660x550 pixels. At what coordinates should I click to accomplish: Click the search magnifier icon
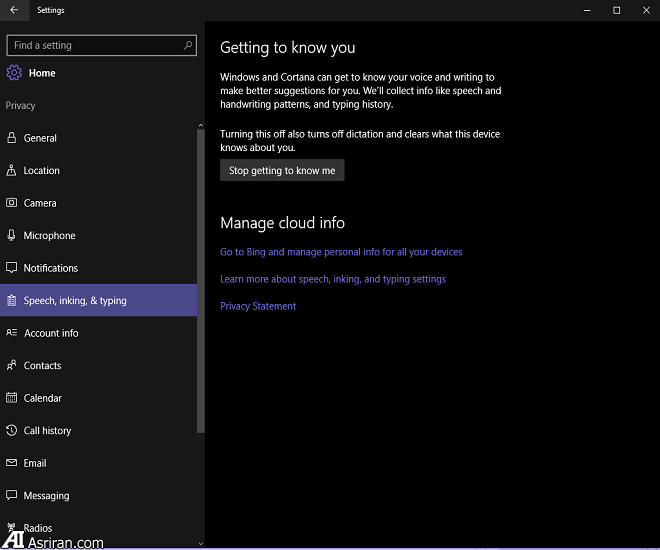click(188, 45)
